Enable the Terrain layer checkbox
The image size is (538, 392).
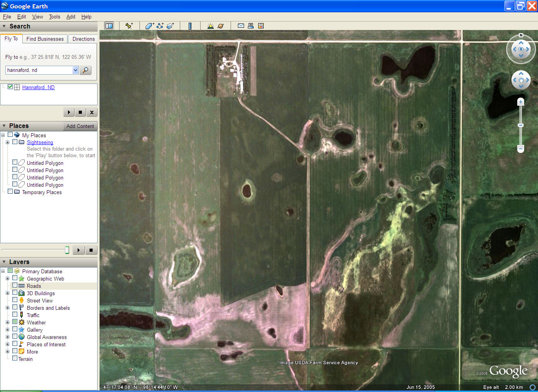[15, 359]
